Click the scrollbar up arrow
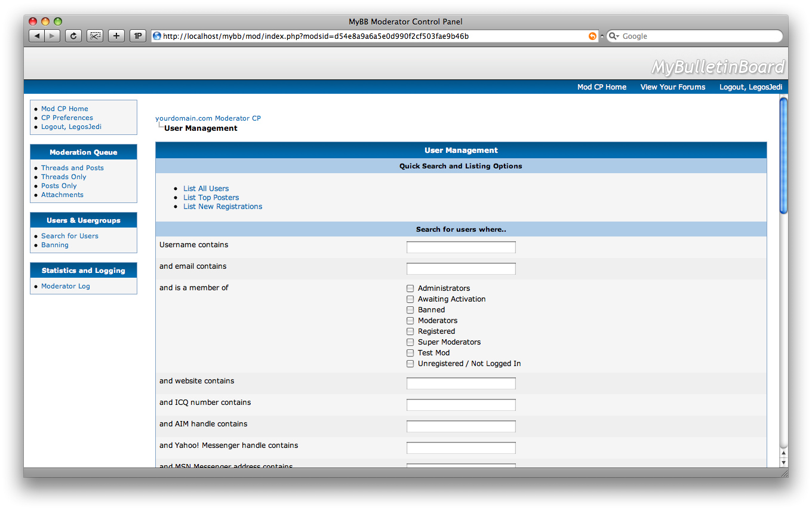Image resolution: width=812 pixels, height=510 pixels. [x=784, y=454]
